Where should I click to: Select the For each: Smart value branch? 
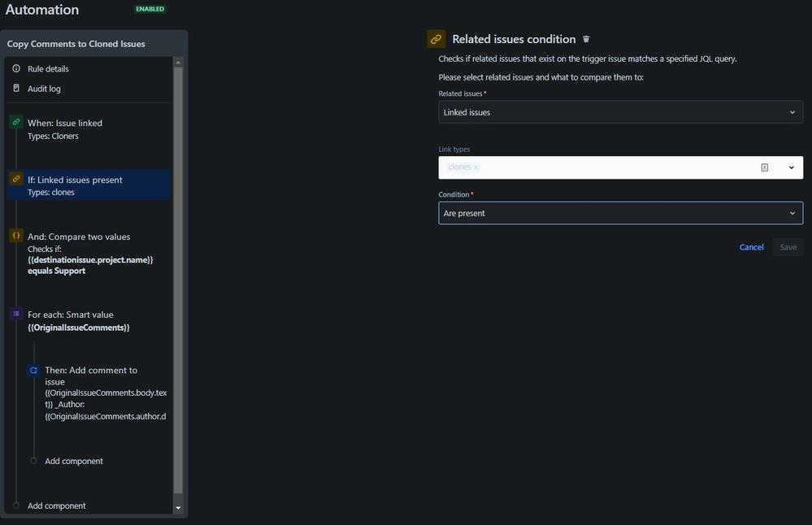click(x=88, y=321)
